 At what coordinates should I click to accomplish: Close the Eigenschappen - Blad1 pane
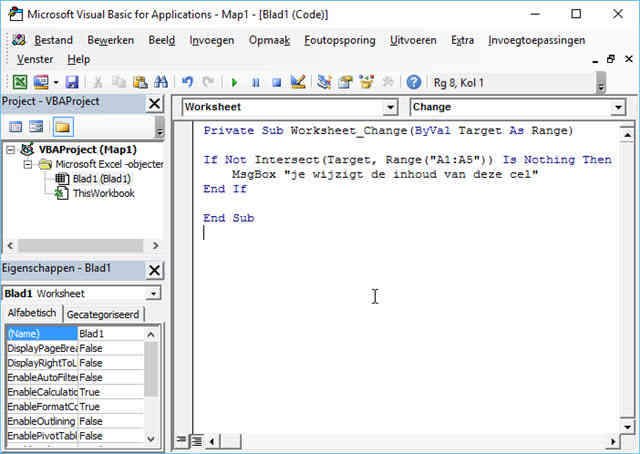(x=154, y=270)
